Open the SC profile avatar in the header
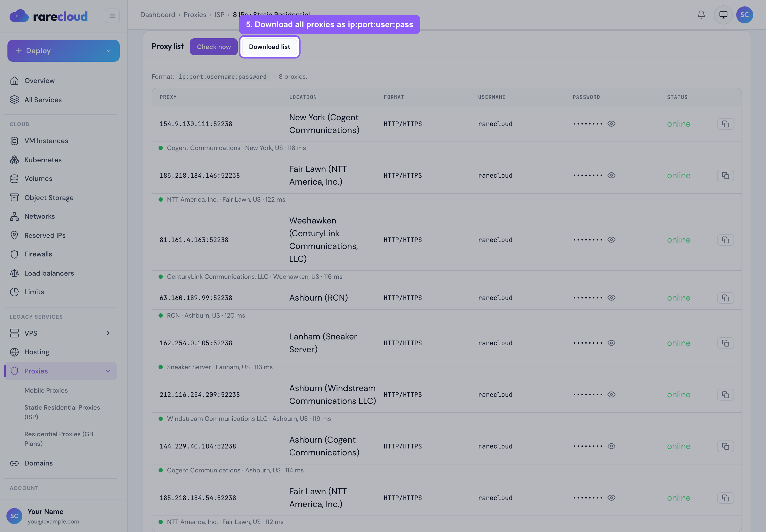This screenshot has height=532, width=766. [x=744, y=15]
